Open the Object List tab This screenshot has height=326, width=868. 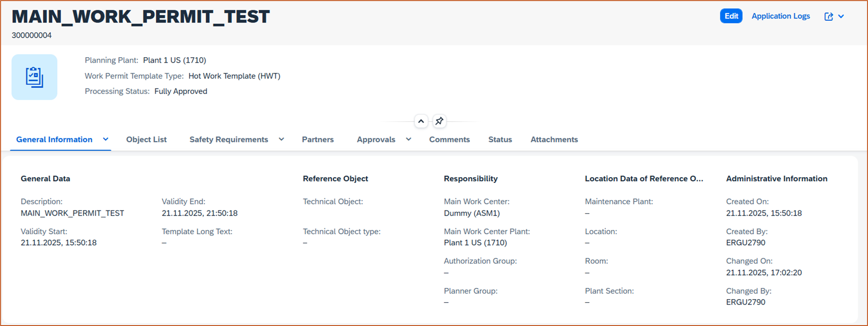point(146,139)
